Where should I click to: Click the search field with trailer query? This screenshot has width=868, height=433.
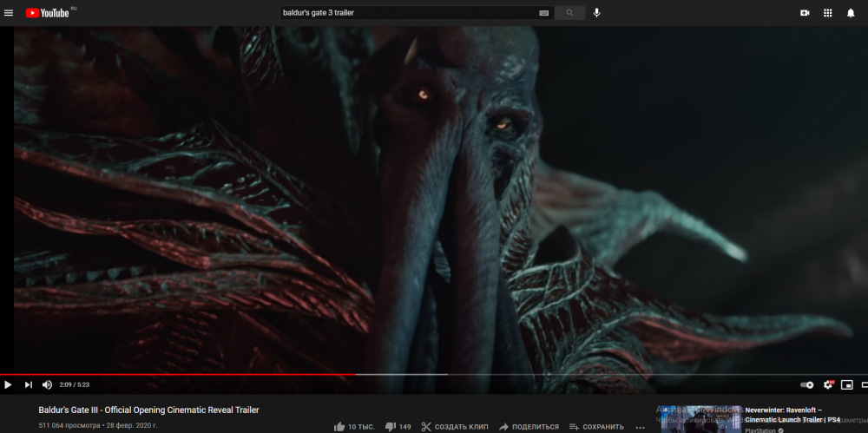point(408,13)
